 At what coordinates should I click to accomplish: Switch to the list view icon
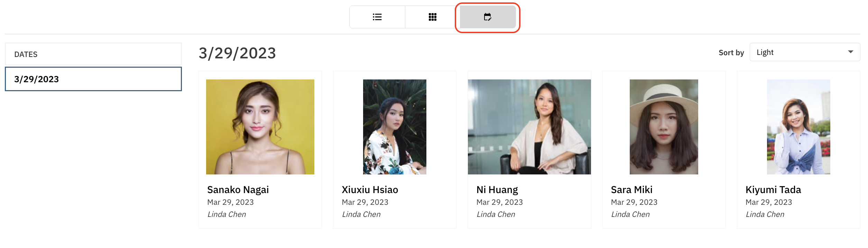tap(377, 17)
